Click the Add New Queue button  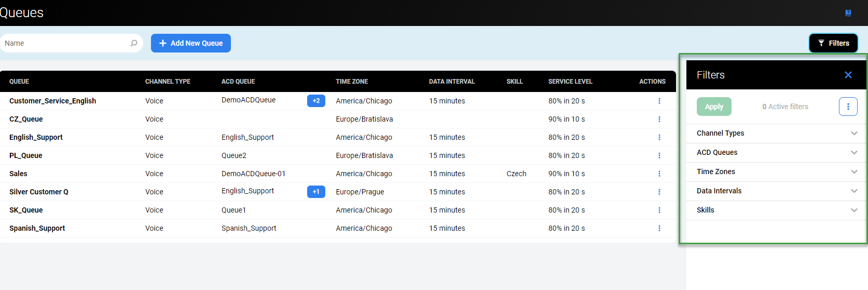pos(191,43)
